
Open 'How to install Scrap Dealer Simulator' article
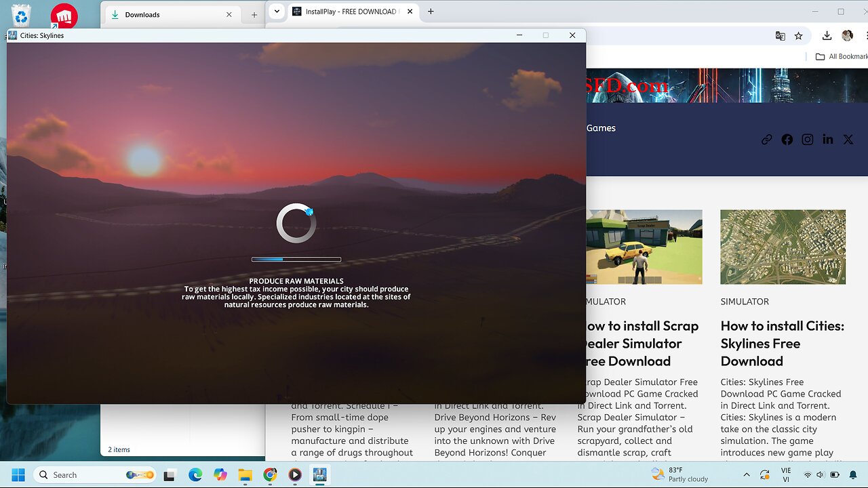642,344
